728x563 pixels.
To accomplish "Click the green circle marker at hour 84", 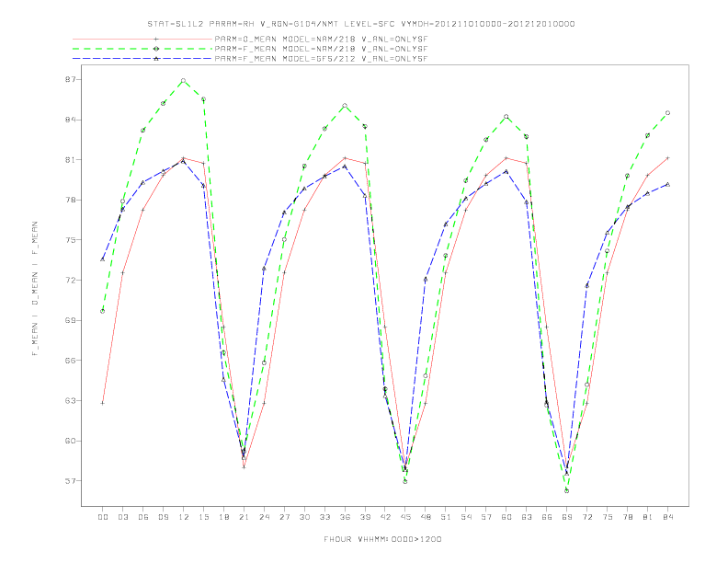I will [667, 113].
